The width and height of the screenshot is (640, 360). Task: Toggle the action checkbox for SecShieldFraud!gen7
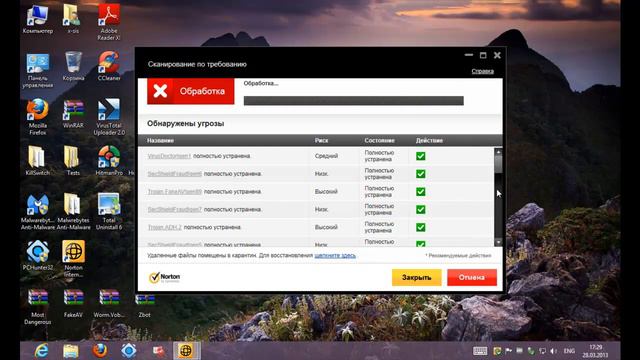(x=420, y=209)
